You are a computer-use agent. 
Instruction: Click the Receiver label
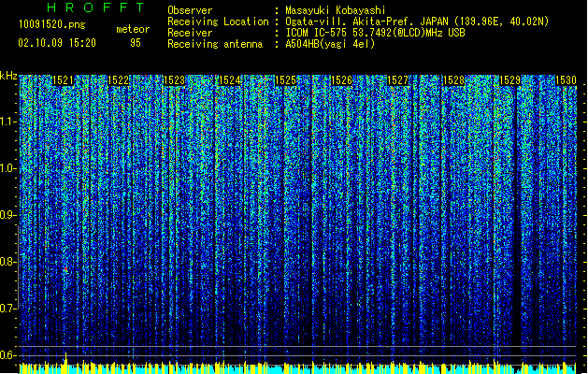click(190, 33)
